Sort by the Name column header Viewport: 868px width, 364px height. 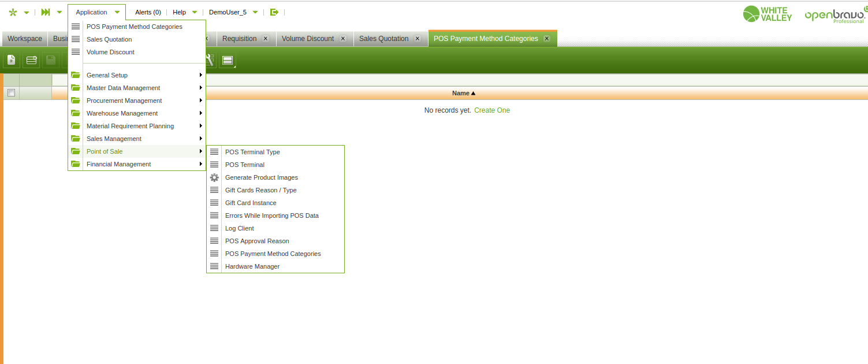(x=464, y=93)
